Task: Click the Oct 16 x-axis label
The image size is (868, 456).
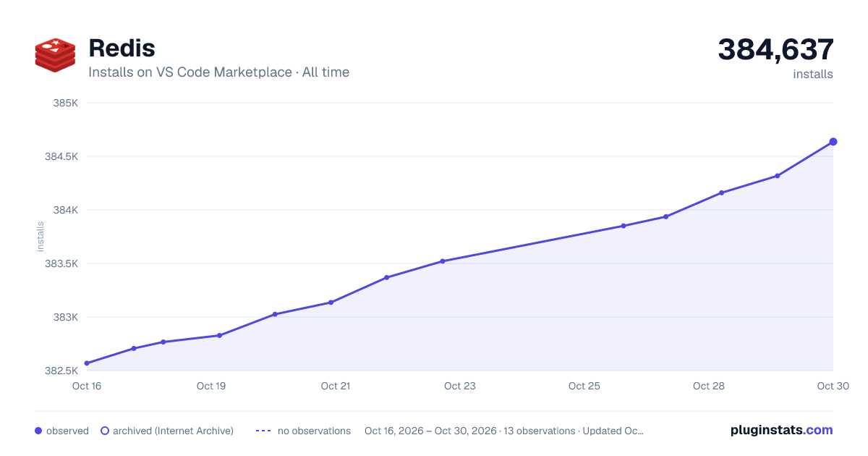Action: tap(87, 386)
